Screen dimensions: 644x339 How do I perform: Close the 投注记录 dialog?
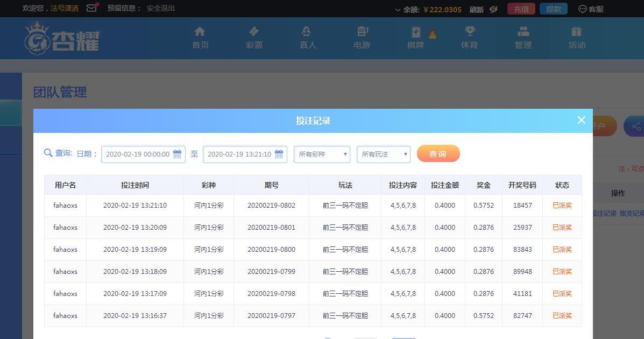pos(581,120)
